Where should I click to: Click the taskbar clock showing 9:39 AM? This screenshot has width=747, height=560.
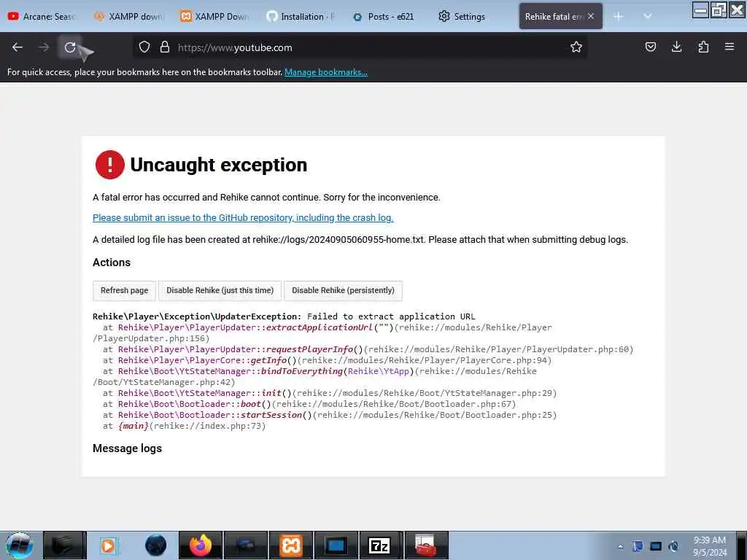tap(709, 546)
